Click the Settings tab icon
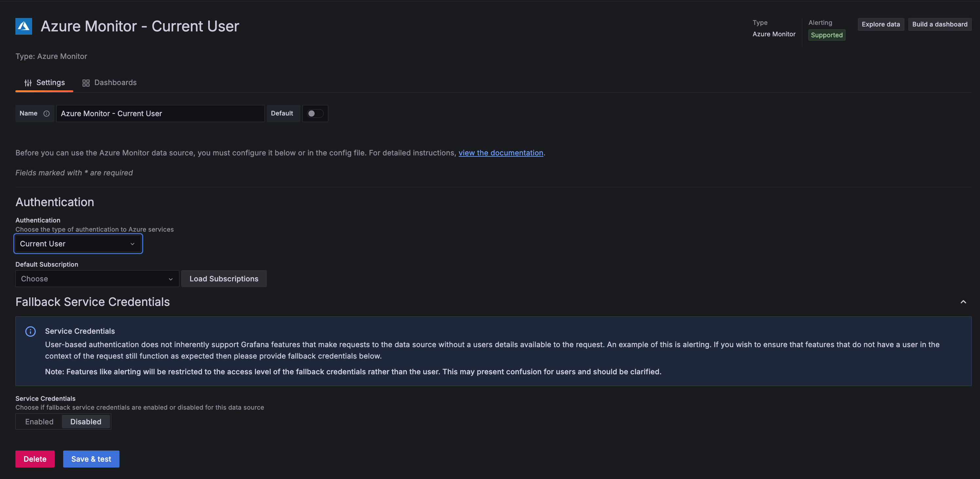The height and width of the screenshot is (479, 980). 27,82
